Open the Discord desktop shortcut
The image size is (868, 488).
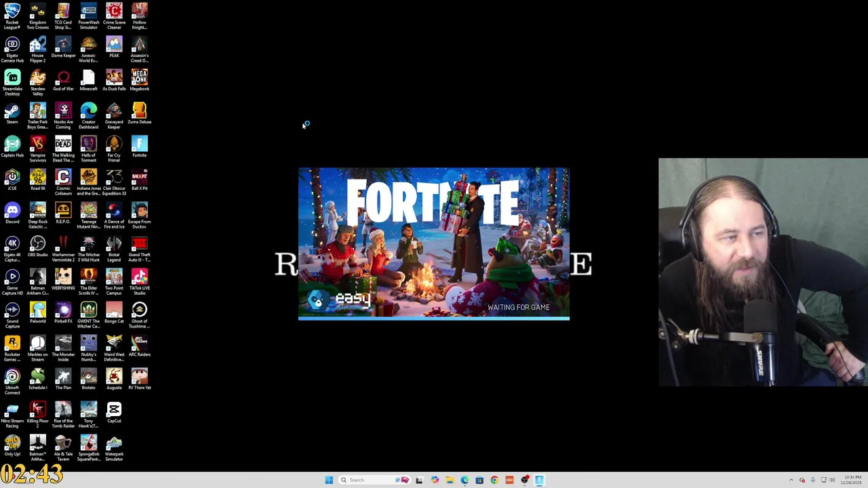[x=12, y=213]
